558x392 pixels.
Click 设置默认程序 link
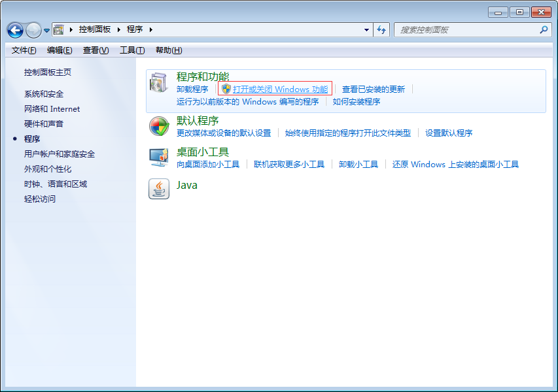pos(449,133)
